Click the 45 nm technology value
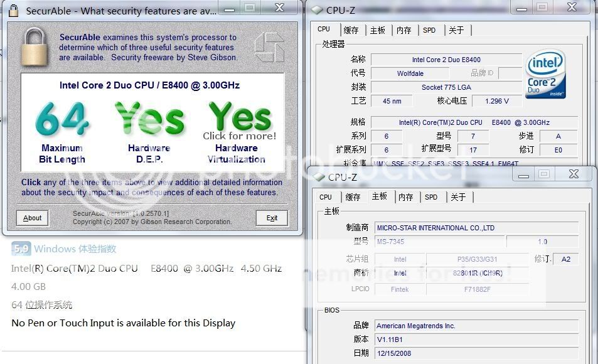Screen dimensions: 598x364 (392, 101)
